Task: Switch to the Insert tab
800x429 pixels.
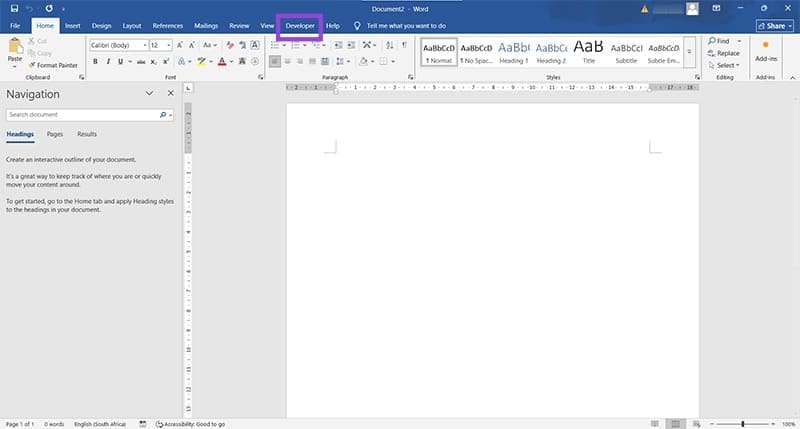Action: [72, 26]
